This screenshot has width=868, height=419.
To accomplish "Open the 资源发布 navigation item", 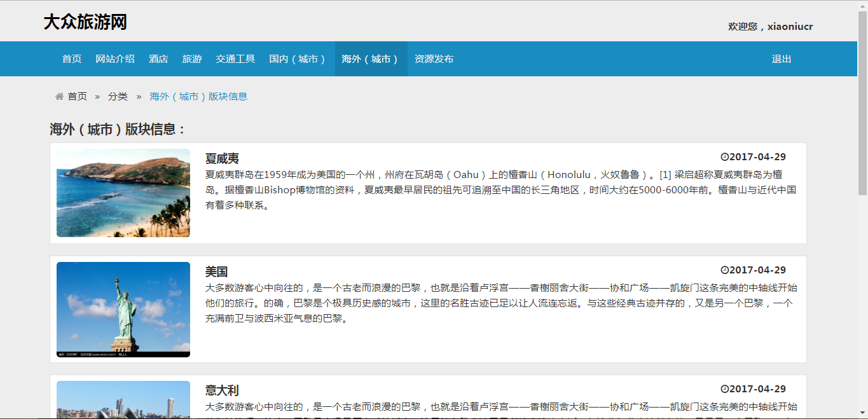I will pyautogui.click(x=434, y=59).
